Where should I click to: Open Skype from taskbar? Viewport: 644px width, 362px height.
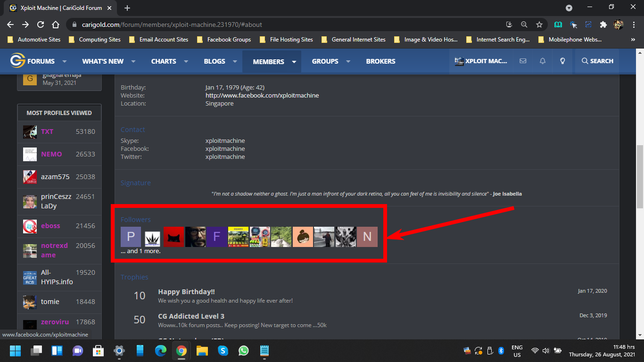click(x=223, y=351)
